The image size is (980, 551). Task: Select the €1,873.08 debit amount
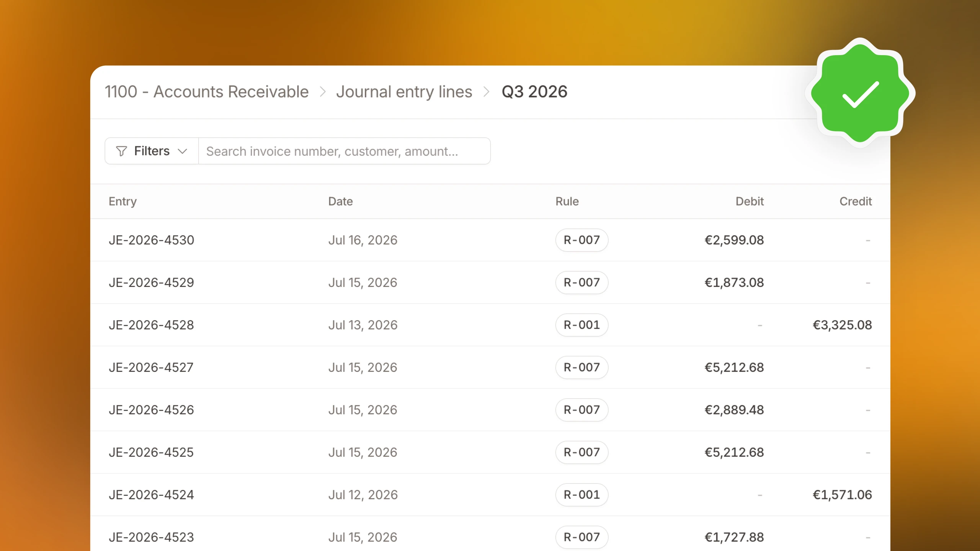click(x=734, y=282)
